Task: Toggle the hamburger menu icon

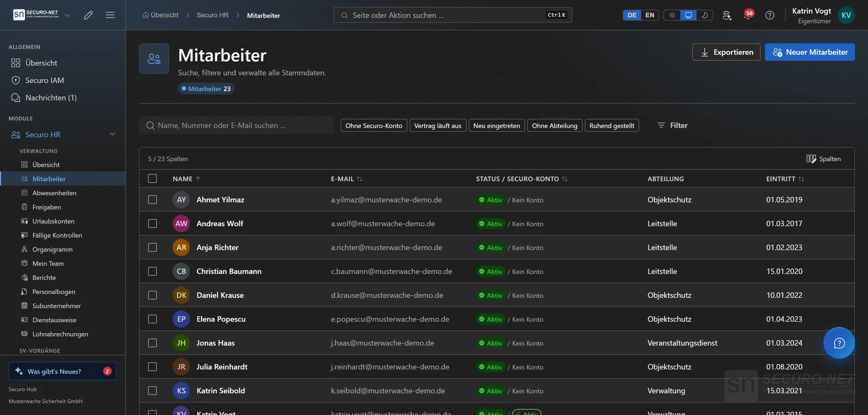Action: 110,15
